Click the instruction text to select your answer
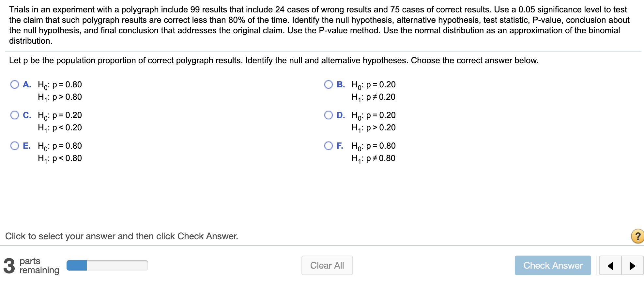644x281 pixels. (x=122, y=236)
